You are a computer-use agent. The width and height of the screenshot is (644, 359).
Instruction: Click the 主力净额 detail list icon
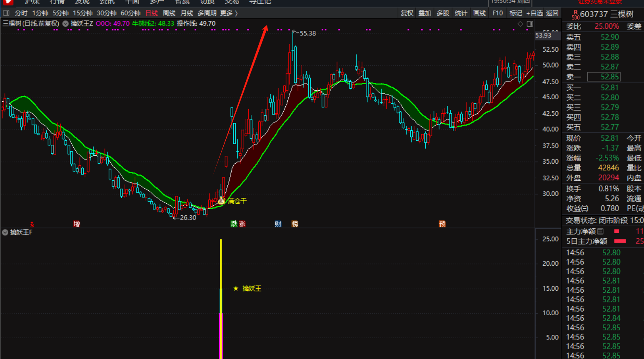600,231
